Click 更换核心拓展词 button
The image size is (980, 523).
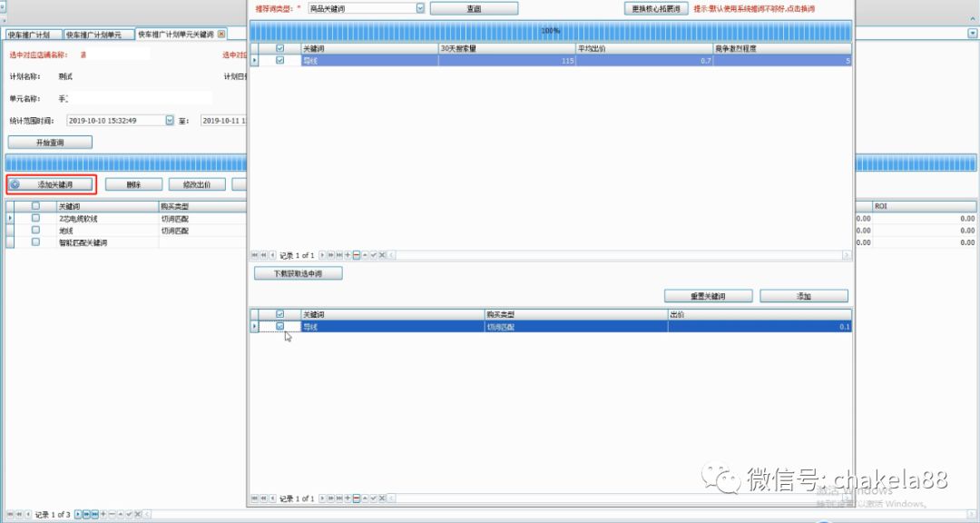656,9
